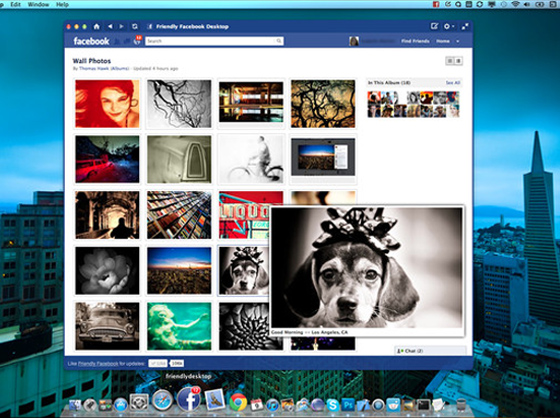Open iTunes from the Dock
Screen dimensions: 560x418
pyautogui.click(x=272, y=405)
